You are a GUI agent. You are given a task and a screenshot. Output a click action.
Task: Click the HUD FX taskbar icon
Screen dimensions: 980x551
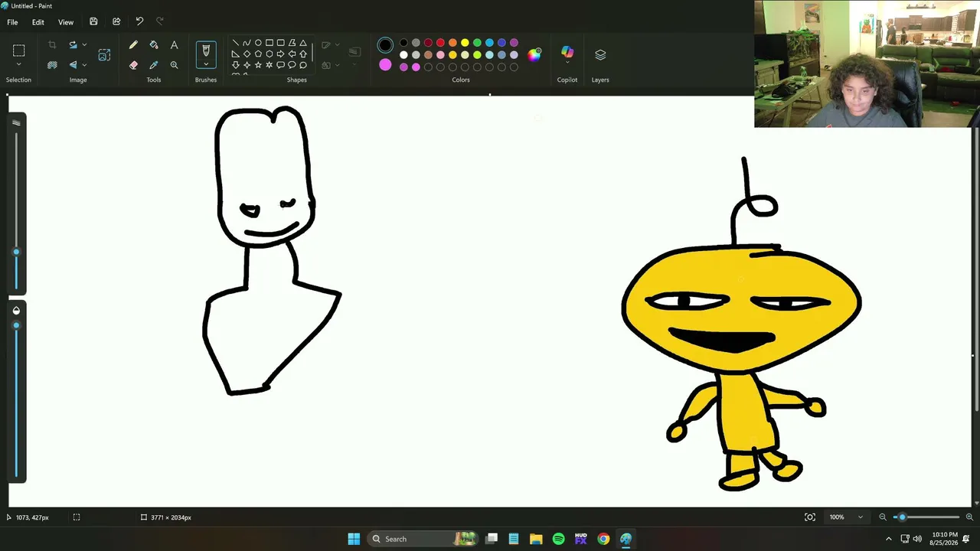(581, 539)
